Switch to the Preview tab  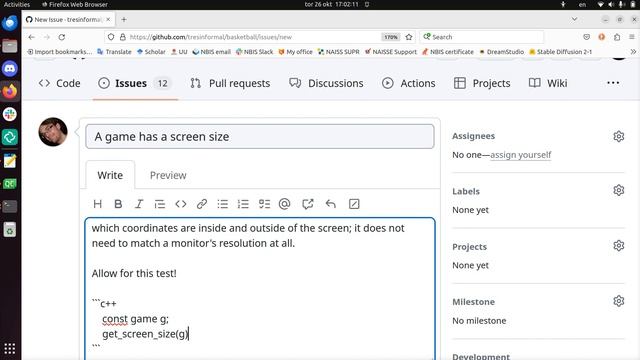168,175
